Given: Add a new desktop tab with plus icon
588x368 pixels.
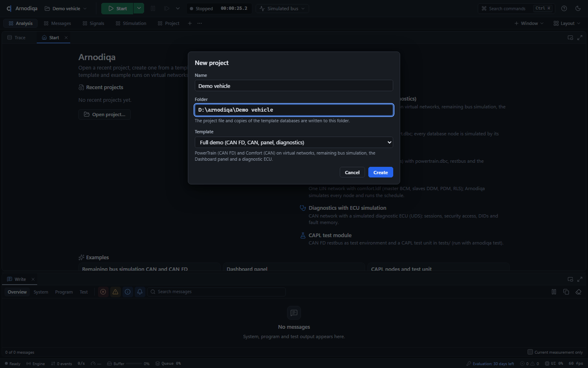Looking at the screenshot, I should [190, 23].
